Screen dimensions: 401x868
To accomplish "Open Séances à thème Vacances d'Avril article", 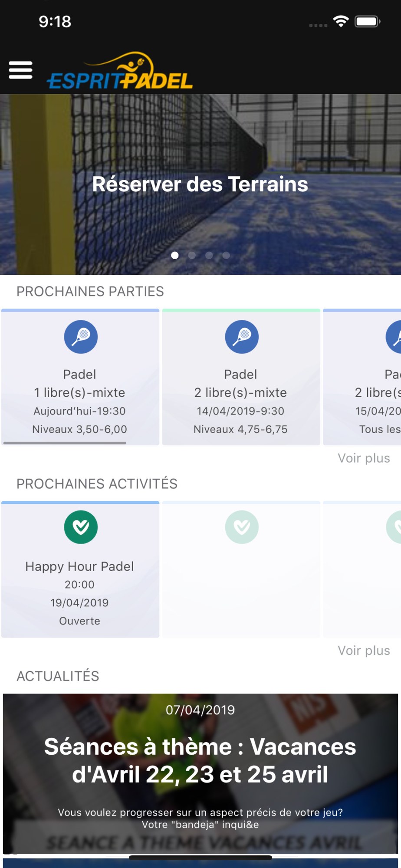I will (200, 774).
